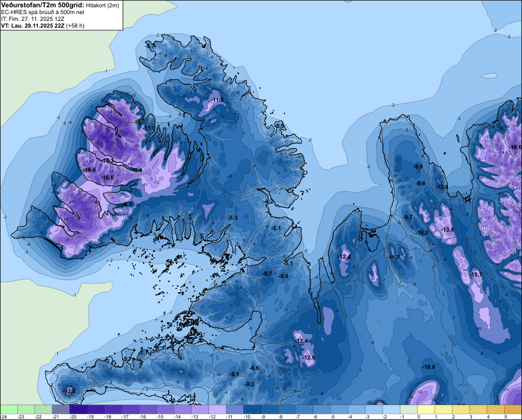Click the '(+58 h)' forecast offset text

[75, 26]
